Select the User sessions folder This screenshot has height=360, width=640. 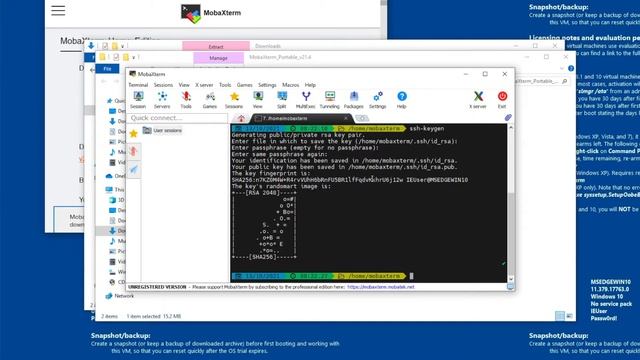click(x=162, y=130)
